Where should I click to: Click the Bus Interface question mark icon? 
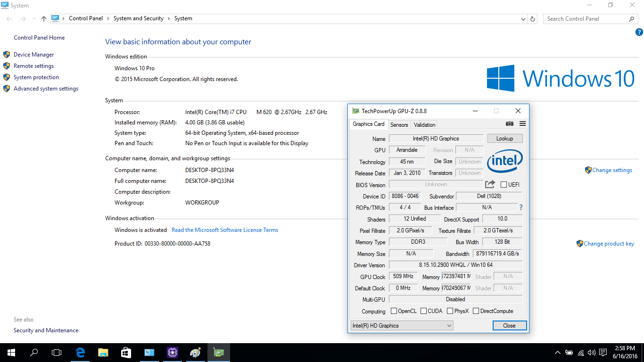coord(521,207)
